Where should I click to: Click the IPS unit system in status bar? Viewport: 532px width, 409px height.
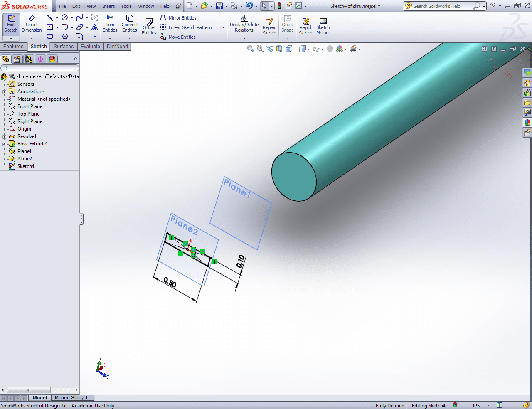coord(476,406)
